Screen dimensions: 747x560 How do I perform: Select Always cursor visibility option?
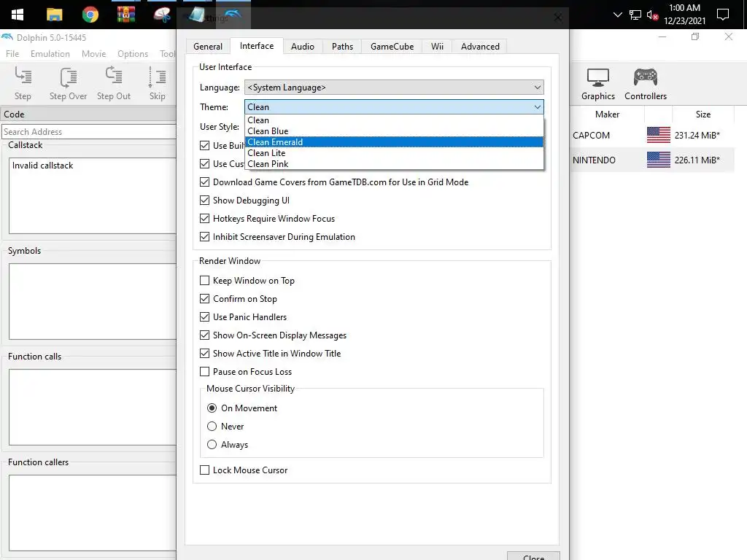pos(212,444)
